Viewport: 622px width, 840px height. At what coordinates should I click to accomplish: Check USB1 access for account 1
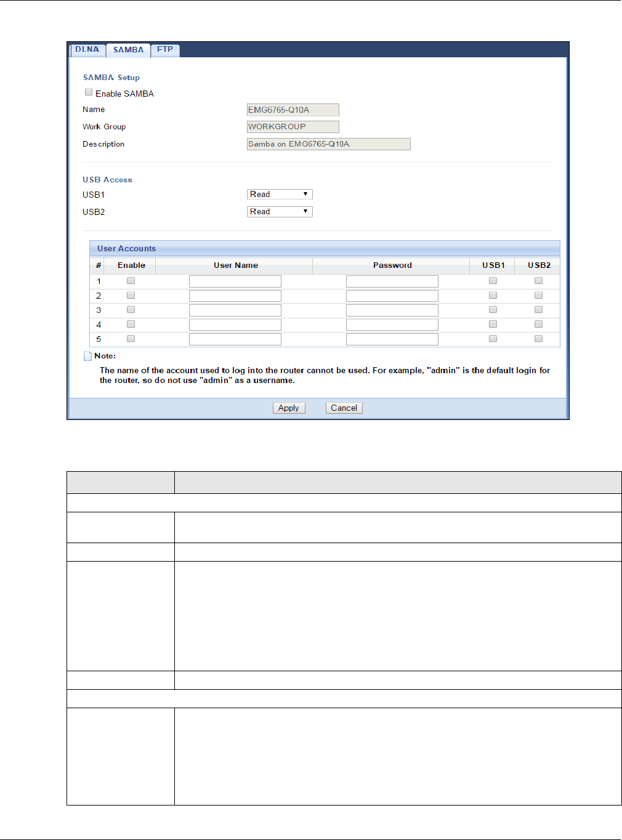click(493, 281)
